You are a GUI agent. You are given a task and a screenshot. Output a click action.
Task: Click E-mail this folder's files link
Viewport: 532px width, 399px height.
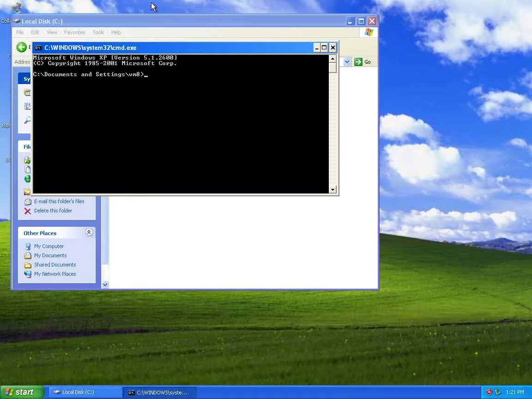59,201
